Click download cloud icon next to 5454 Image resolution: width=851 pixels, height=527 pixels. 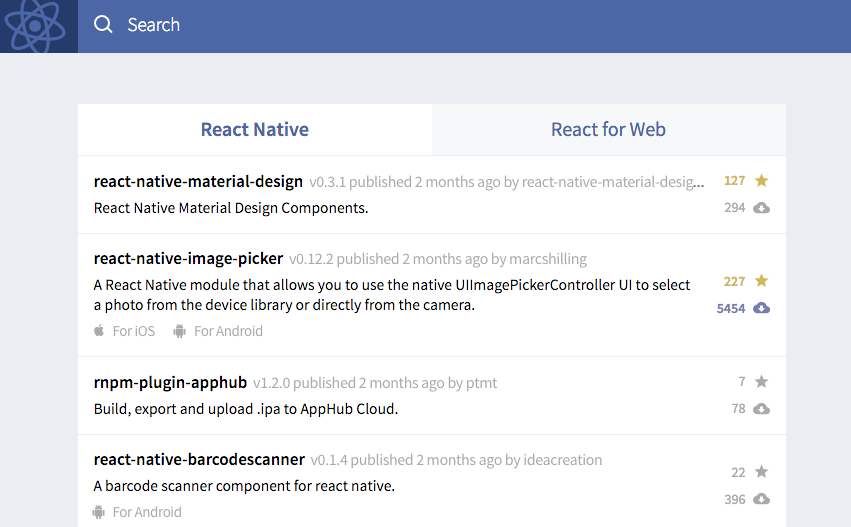761,308
